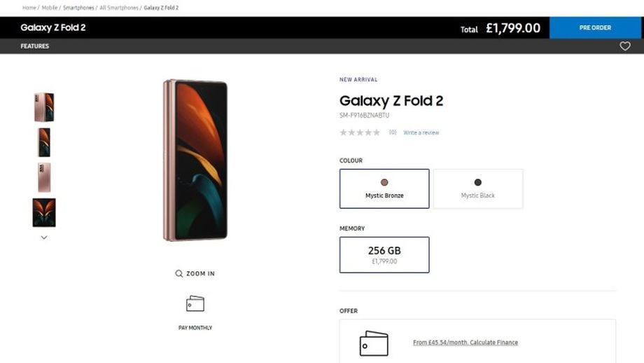Choose the 256 GB memory option
The height and width of the screenshot is (363, 644).
tap(384, 254)
